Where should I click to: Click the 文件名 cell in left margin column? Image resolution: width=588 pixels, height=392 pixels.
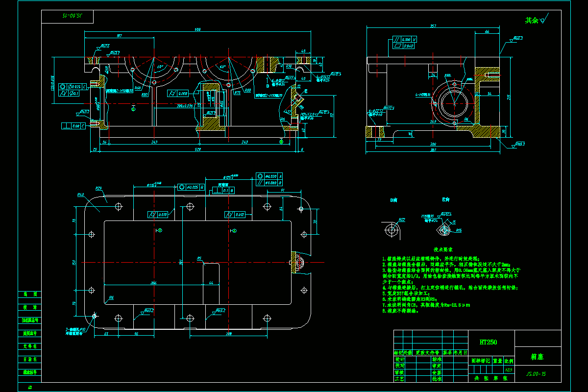[x=30, y=346]
